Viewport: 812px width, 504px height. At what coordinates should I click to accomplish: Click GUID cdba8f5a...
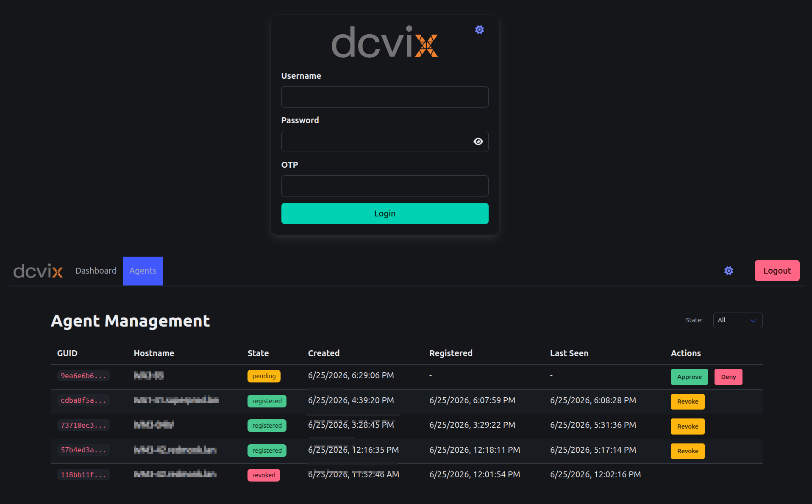point(83,400)
